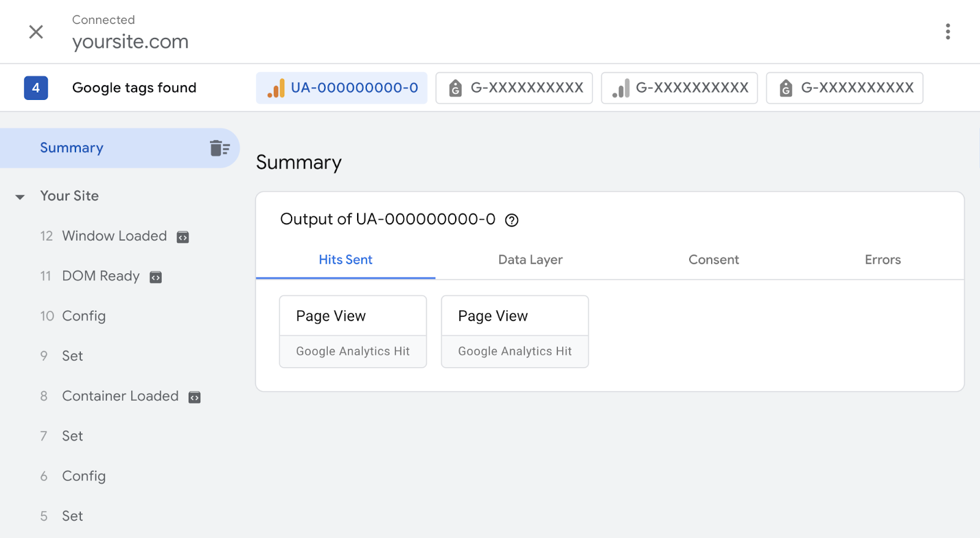Switch to the Data Layer tab
The image size is (980, 538).
click(x=530, y=260)
